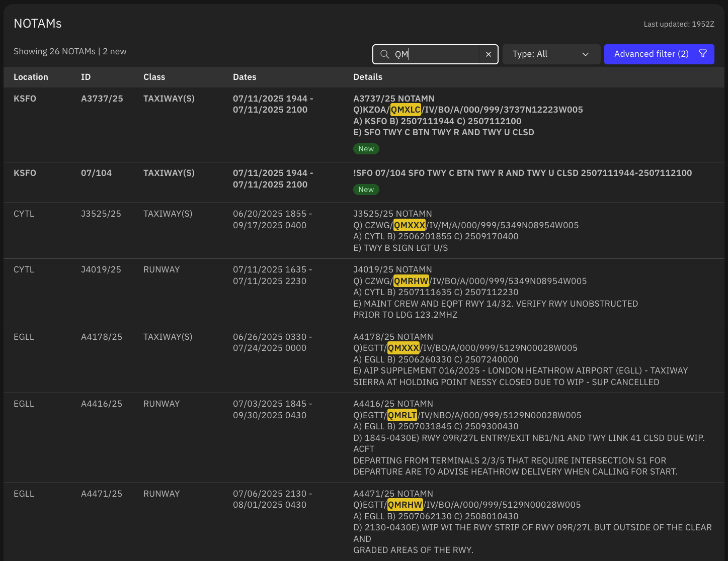
Task: Click the Details column header
Action: (x=368, y=77)
